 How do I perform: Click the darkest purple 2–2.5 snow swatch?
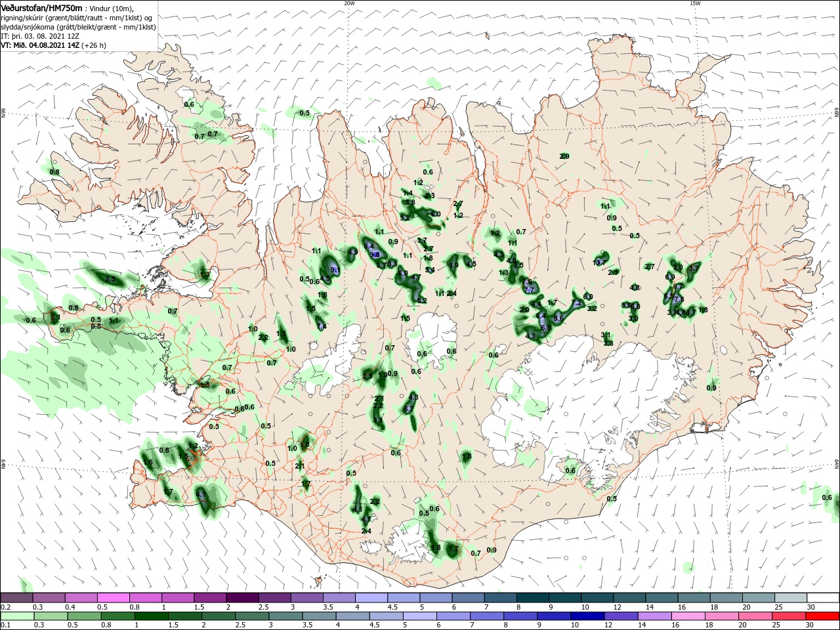tap(242, 598)
